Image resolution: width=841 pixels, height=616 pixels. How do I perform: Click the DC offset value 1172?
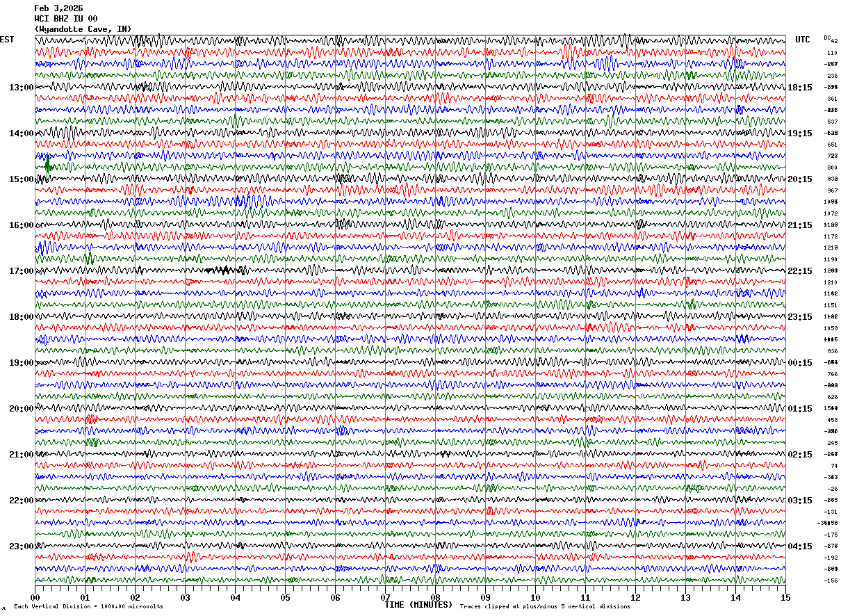point(831,236)
